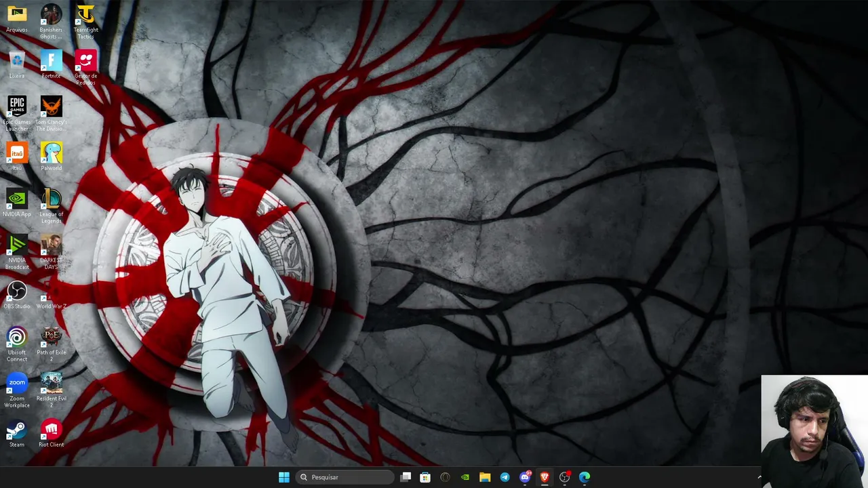Select the Epic Games Launcher icon
The width and height of the screenshot is (868, 488).
(17, 114)
